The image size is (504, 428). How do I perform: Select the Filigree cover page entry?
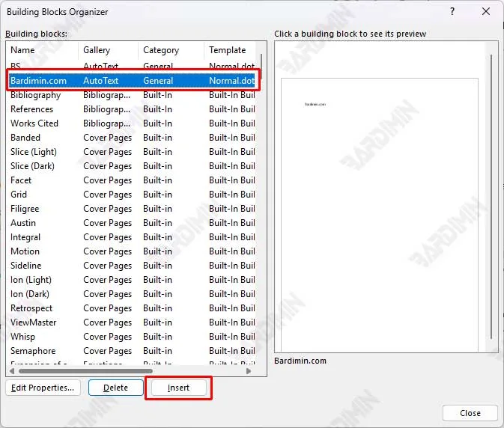(x=132, y=209)
